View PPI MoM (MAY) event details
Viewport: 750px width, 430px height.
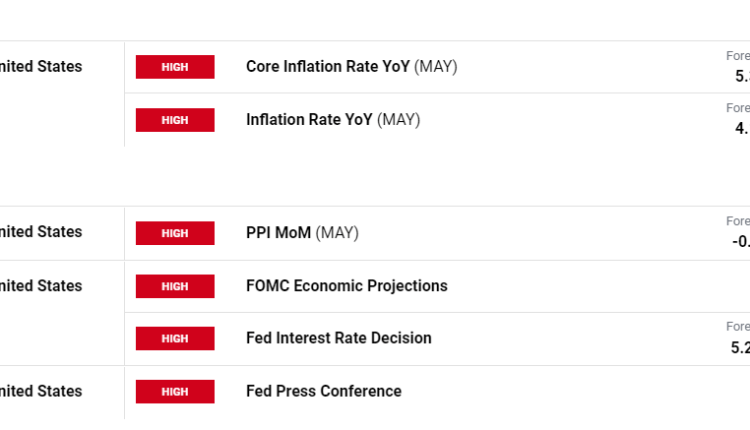[x=302, y=233]
